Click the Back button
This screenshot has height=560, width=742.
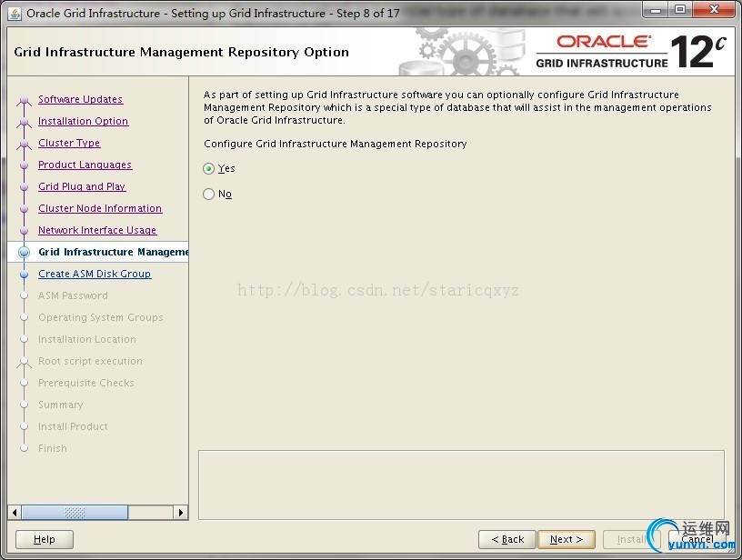click(x=507, y=539)
